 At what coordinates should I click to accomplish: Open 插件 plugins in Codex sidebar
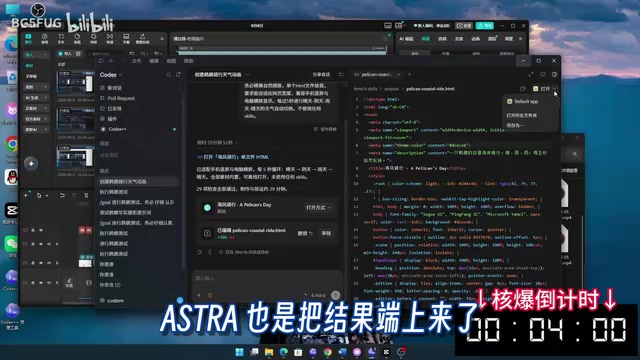point(109,119)
